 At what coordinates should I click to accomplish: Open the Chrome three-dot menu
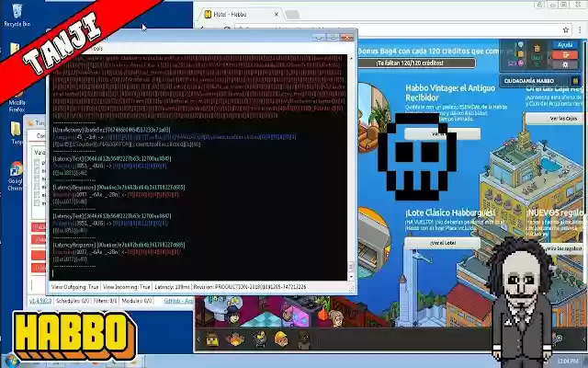580,30
